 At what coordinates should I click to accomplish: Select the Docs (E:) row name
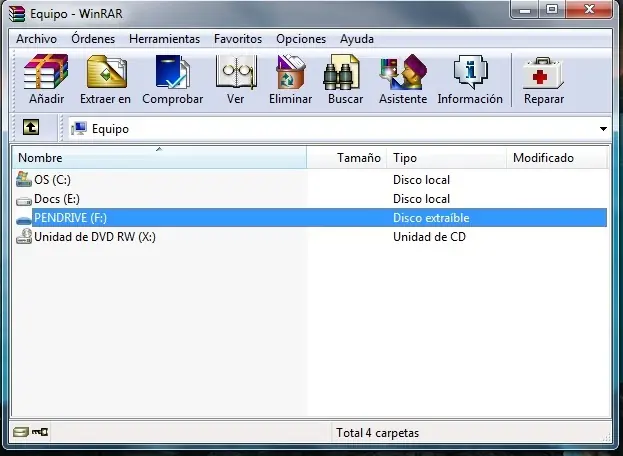point(57,199)
